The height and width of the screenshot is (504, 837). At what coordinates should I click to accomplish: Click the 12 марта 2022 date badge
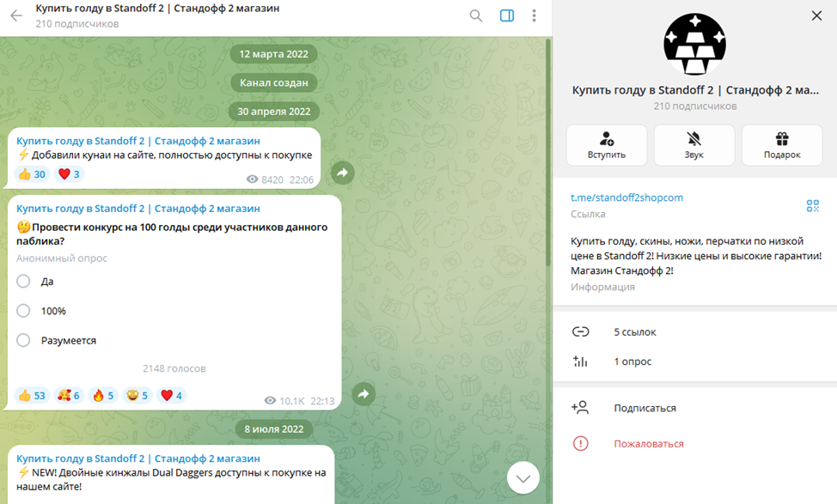click(274, 54)
